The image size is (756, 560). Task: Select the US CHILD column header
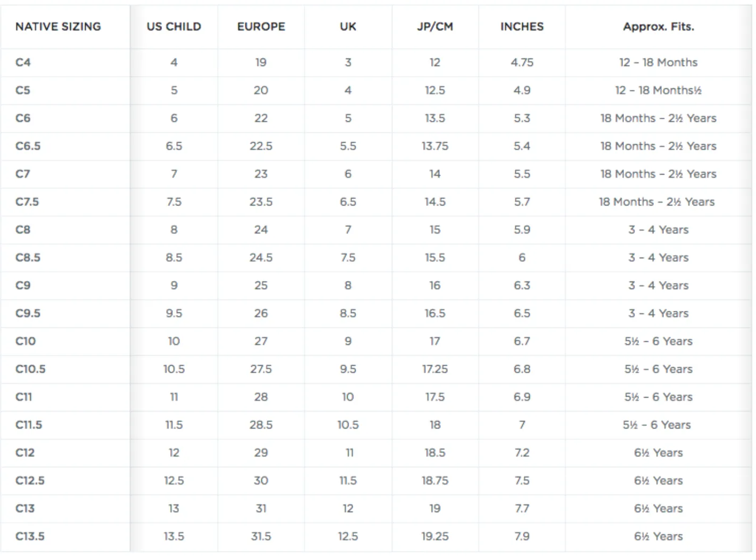(x=174, y=27)
